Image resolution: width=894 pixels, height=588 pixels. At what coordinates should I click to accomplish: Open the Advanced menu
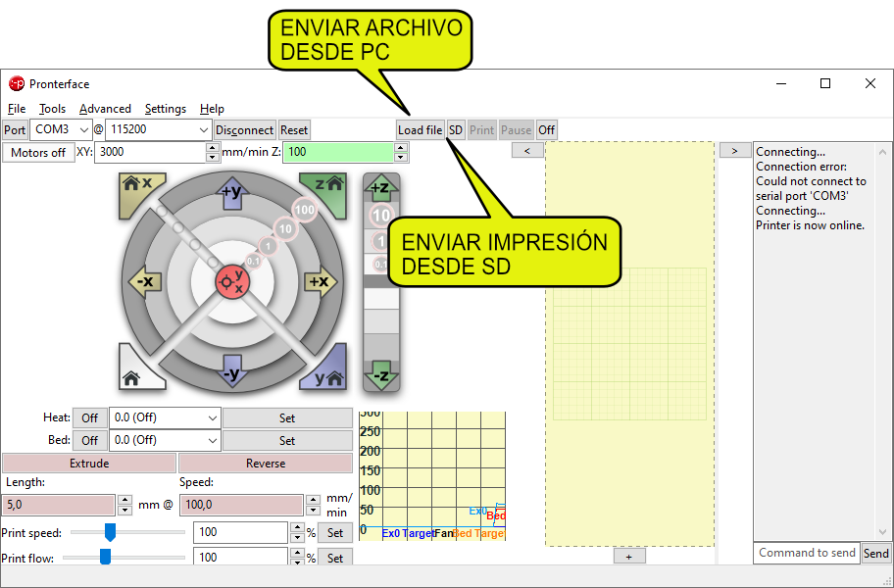point(105,109)
